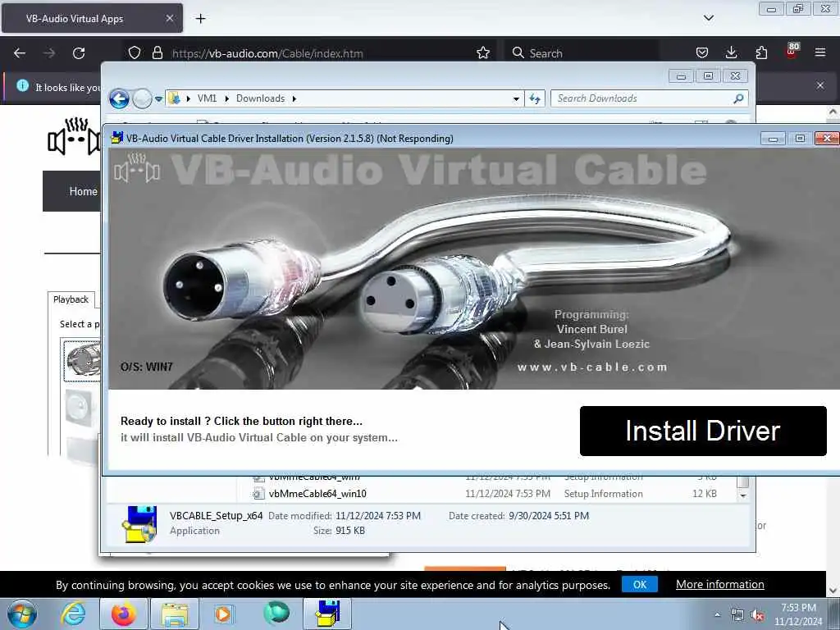Reload the Firefox page

click(x=79, y=53)
